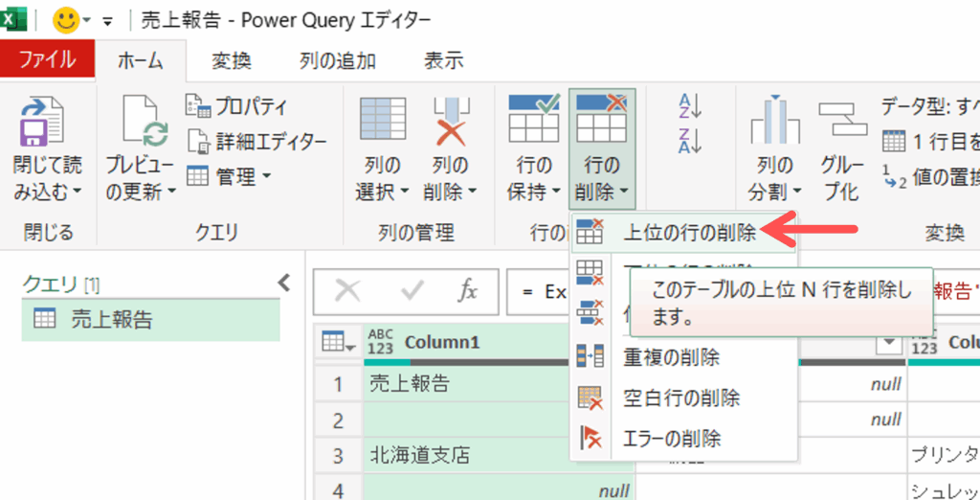
Task: Choose Remove Duplicates (重複の削除) menu item
Action: [x=671, y=357]
